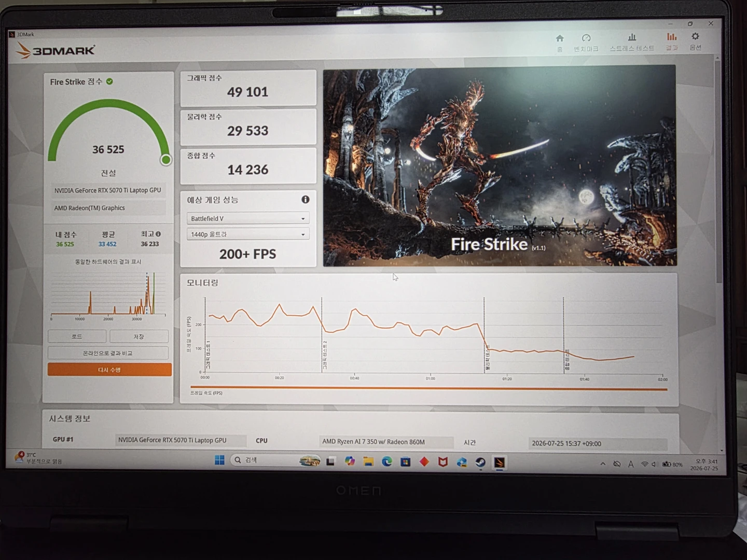Screen dimensions: 747x560
Task: Click the 시간 timestamp value field
Action: (598, 443)
